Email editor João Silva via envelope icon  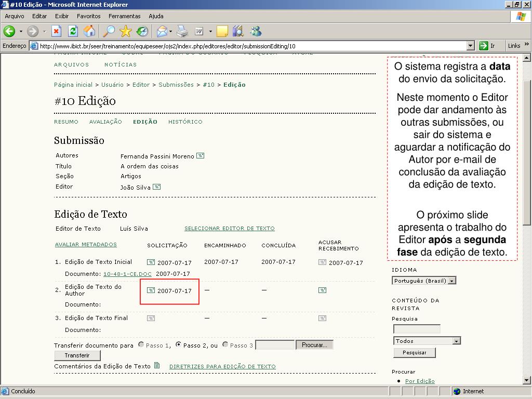click(x=157, y=187)
